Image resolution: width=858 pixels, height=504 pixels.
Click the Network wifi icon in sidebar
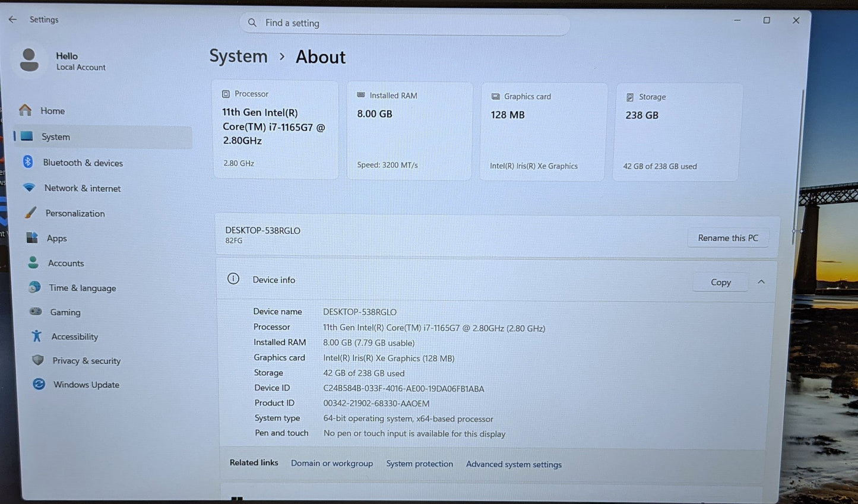(29, 187)
